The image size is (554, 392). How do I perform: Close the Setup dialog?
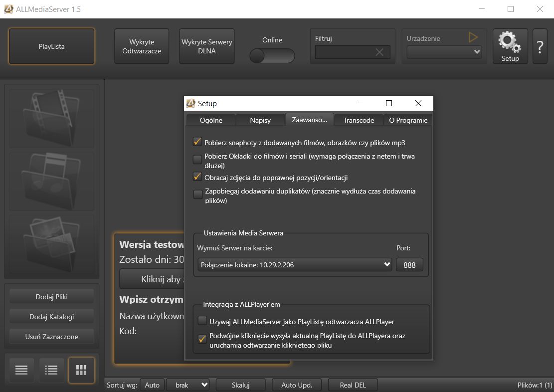tap(418, 103)
